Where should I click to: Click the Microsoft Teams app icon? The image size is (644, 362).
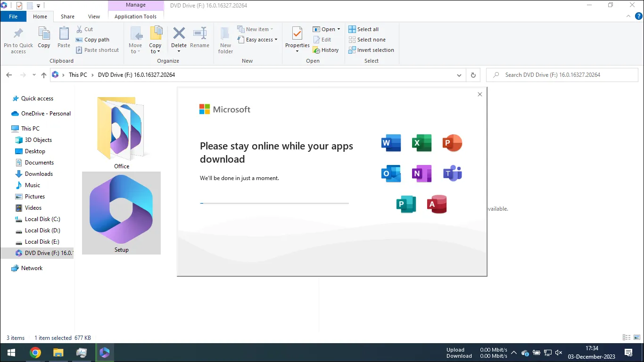coord(452,173)
